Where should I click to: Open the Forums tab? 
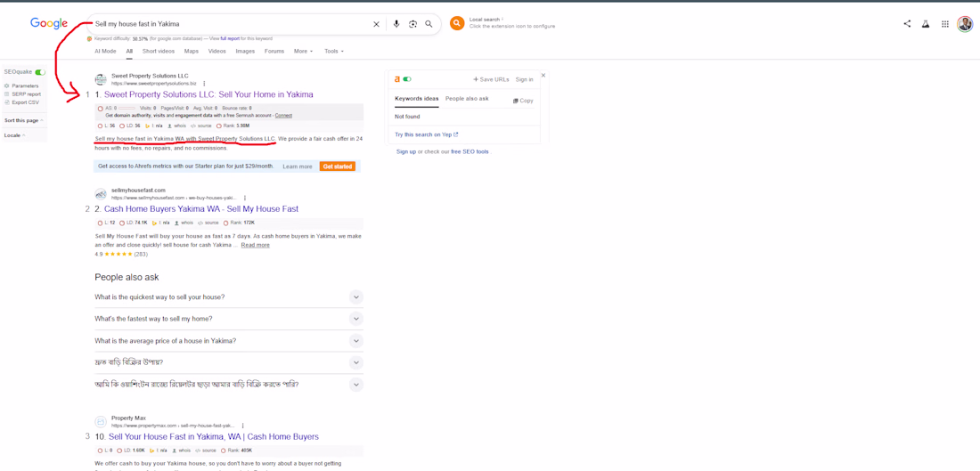coord(274,52)
